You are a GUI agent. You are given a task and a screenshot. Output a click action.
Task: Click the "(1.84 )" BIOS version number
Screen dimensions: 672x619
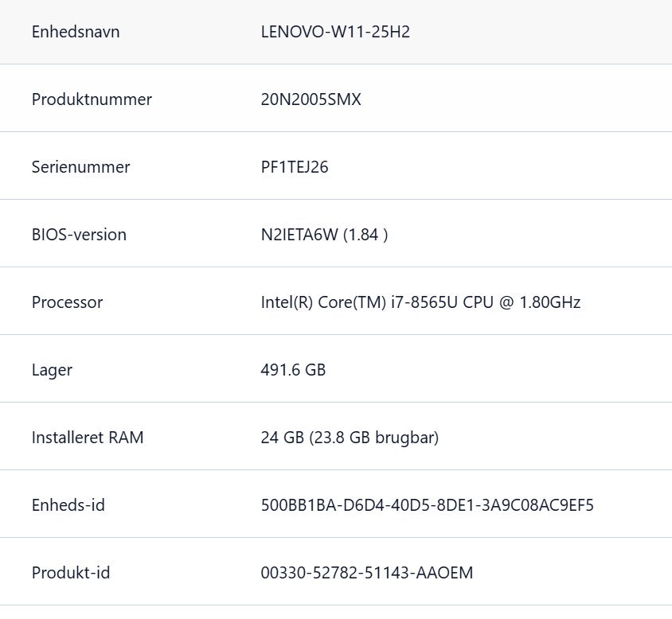365,235
